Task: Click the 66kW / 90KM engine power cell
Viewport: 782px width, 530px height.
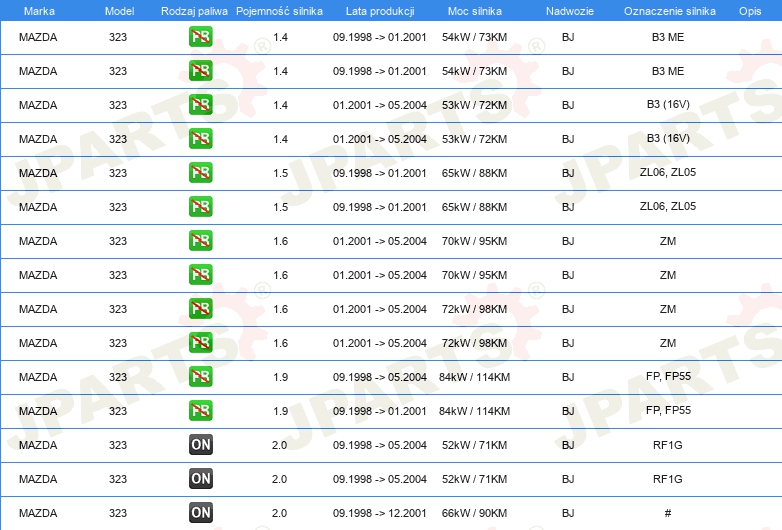Action: click(475, 513)
